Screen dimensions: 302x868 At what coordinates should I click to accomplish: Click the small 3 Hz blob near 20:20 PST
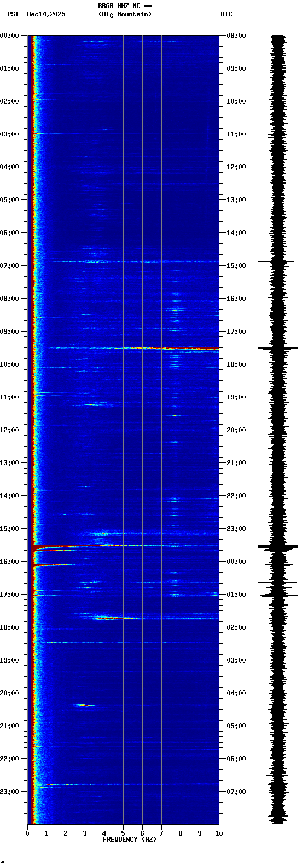click(84, 705)
